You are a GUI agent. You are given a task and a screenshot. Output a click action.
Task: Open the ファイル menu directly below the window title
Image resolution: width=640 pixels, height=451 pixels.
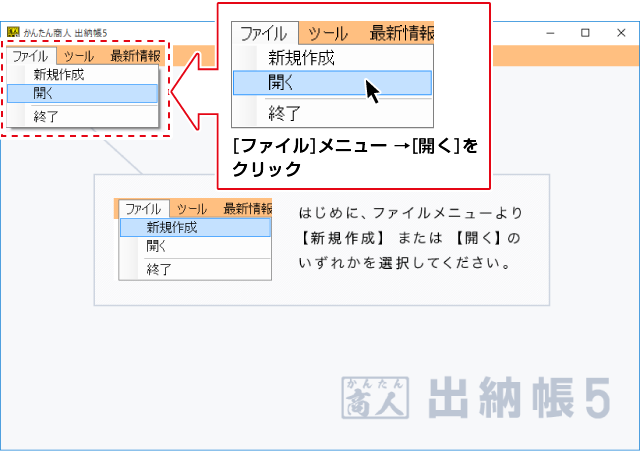[31, 56]
